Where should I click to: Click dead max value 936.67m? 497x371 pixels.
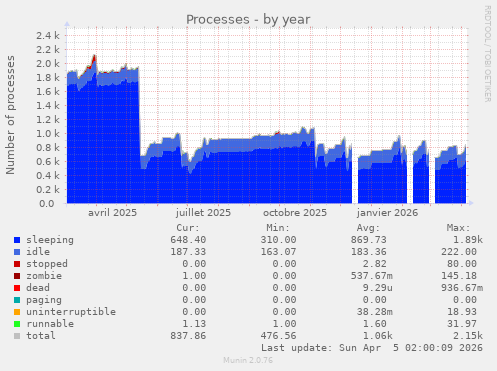(462, 288)
